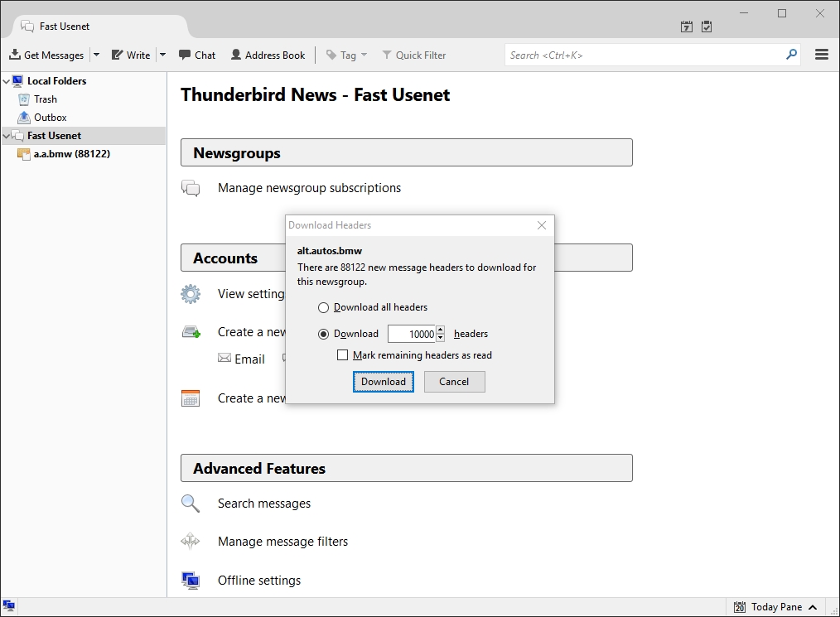Open the Address Book
The image size is (840, 617).
[x=268, y=55]
